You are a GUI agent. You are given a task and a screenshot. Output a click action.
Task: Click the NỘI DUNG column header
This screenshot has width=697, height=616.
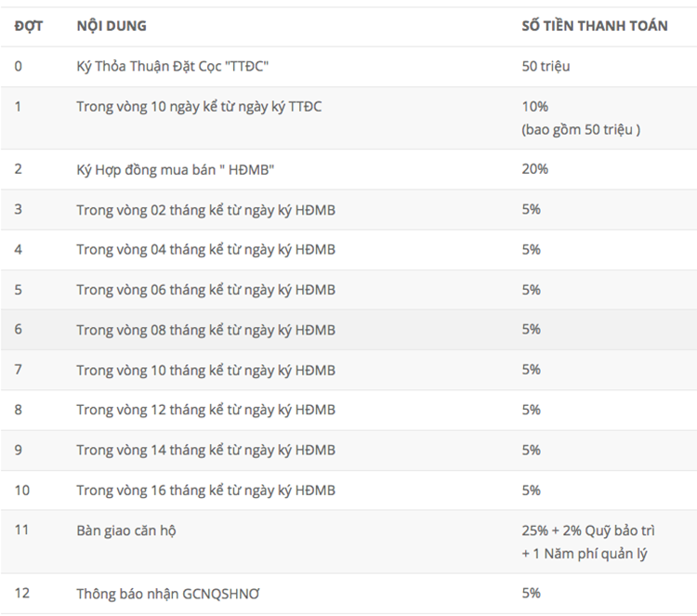tap(112, 26)
